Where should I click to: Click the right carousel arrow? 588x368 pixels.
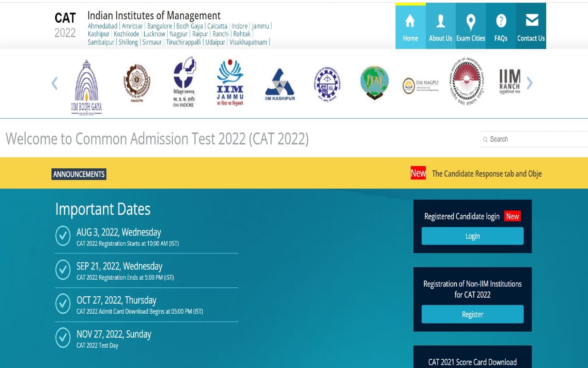[x=530, y=83]
